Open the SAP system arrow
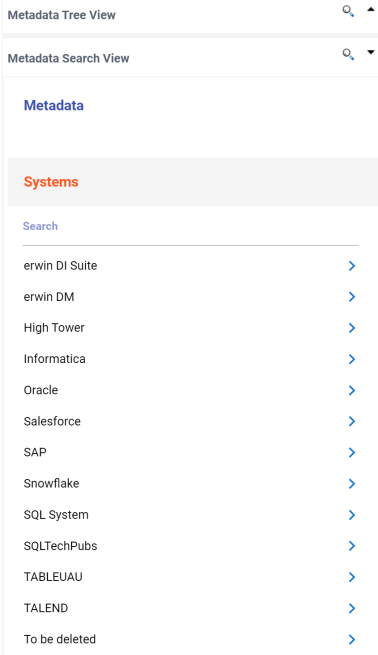This screenshot has width=378, height=655. pyautogui.click(x=352, y=452)
